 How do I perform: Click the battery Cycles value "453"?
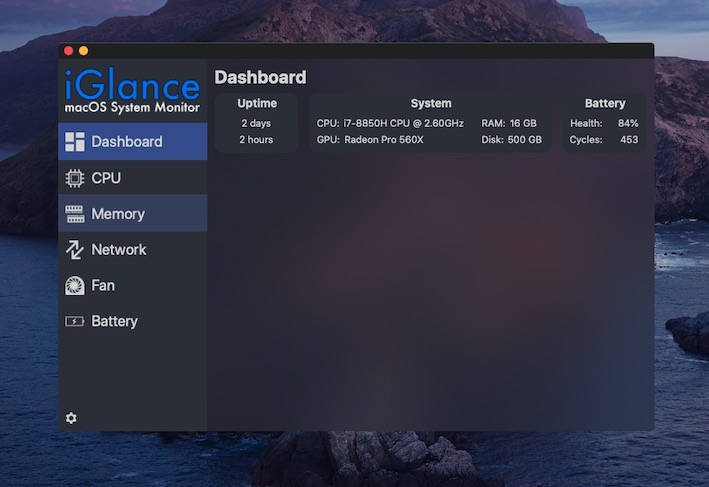(x=629, y=140)
